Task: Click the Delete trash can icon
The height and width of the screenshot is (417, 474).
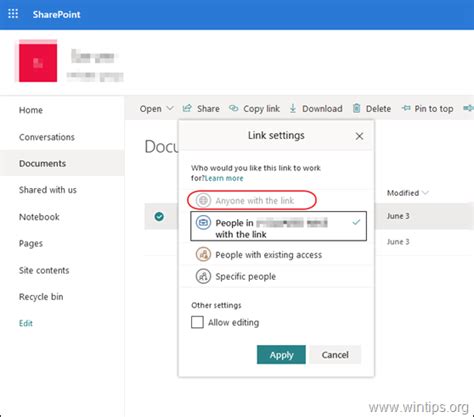Action: (356, 108)
